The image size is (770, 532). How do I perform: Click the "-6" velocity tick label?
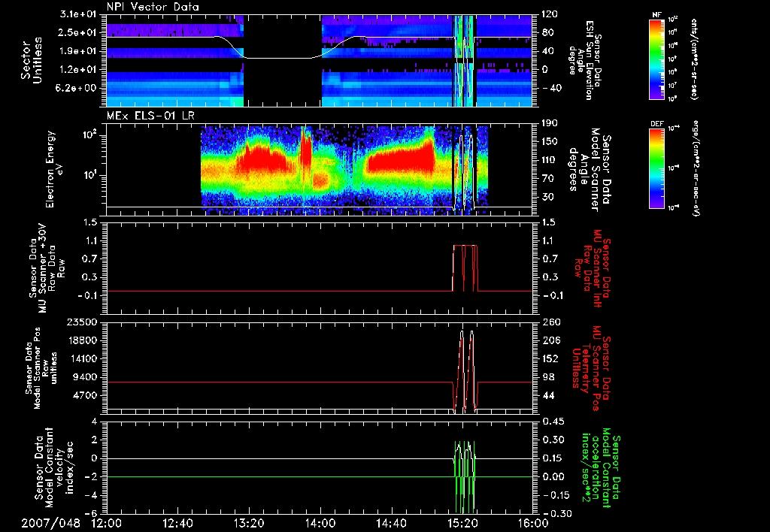click(x=92, y=513)
